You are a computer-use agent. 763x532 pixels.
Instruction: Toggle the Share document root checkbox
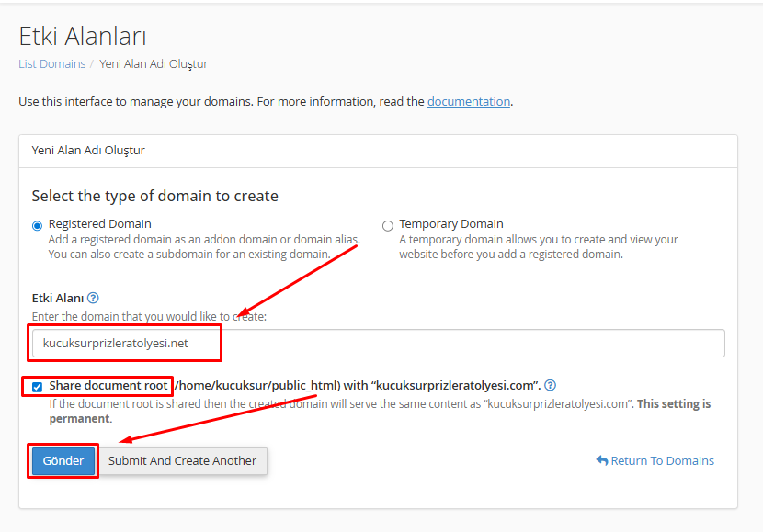point(37,386)
